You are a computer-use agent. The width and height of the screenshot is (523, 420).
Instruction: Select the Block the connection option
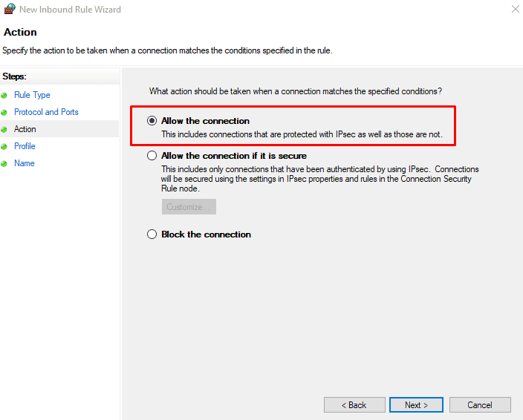pyautogui.click(x=152, y=234)
